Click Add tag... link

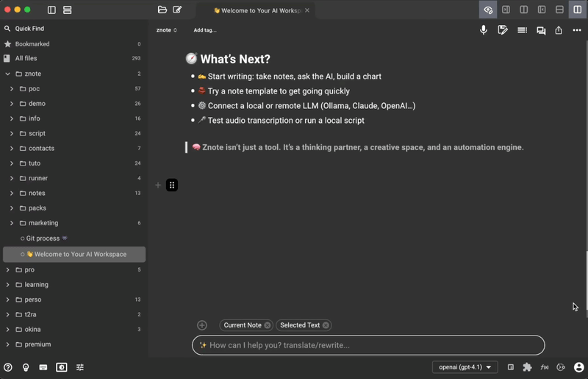(x=205, y=30)
